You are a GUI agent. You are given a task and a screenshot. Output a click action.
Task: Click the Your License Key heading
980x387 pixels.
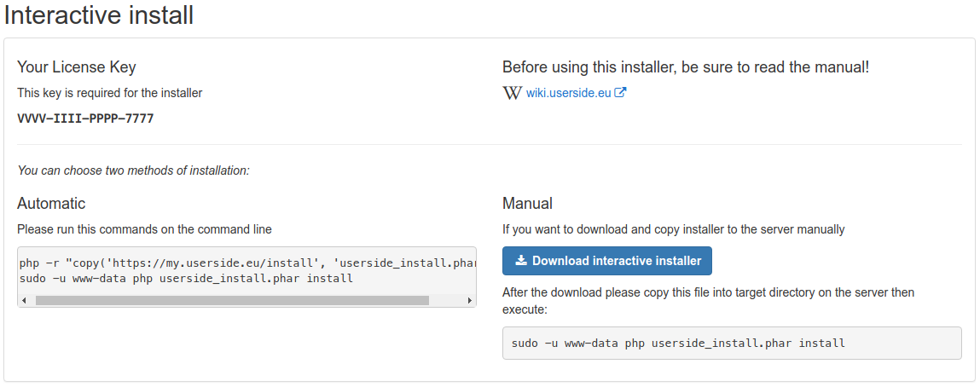coord(77,67)
